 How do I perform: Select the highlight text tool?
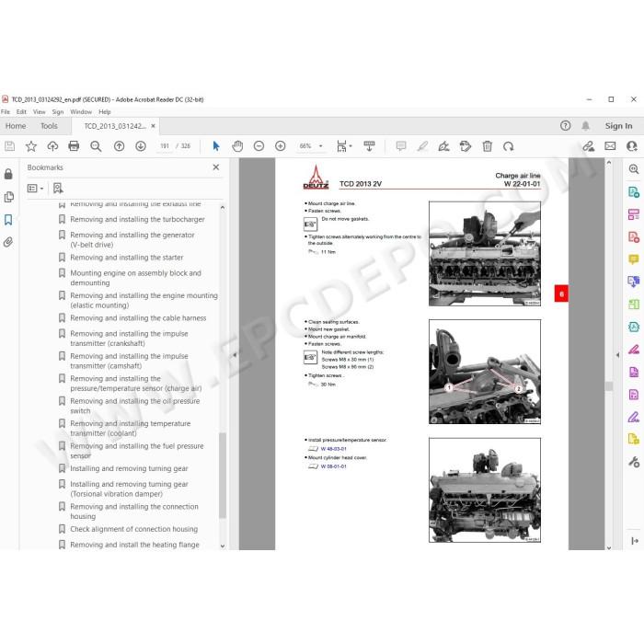pyautogui.click(x=422, y=146)
